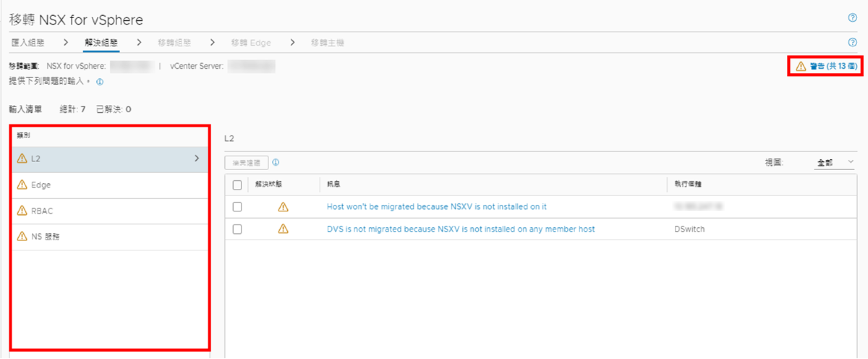Open the 警告 (共 13 個) link
868x359 pixels.
833,66
